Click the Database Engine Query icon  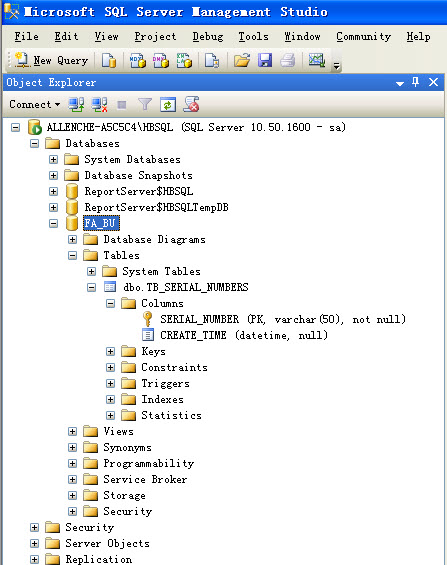tap(109, 60)
